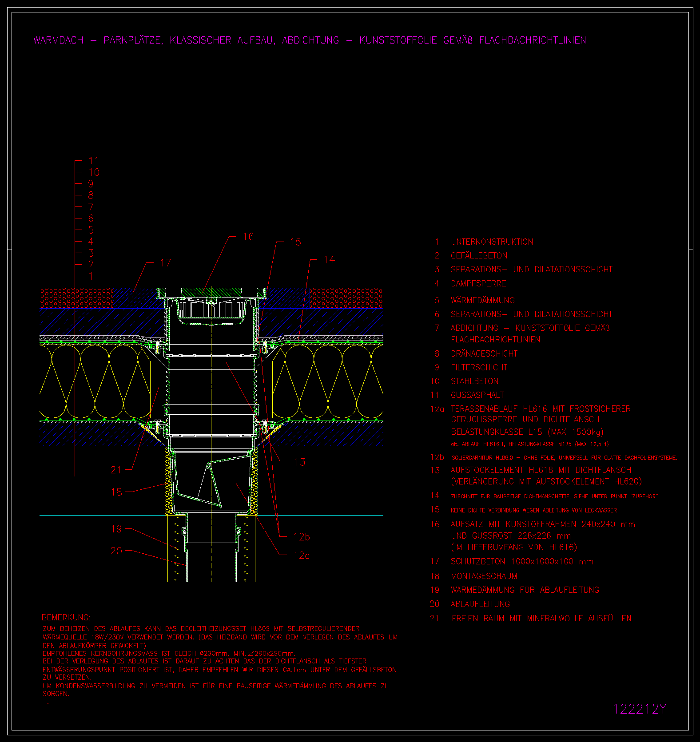The image size is (700, 742).
Task: Select legend entry 'GUSSASPHALT'
Action: [x=477, y=395]
